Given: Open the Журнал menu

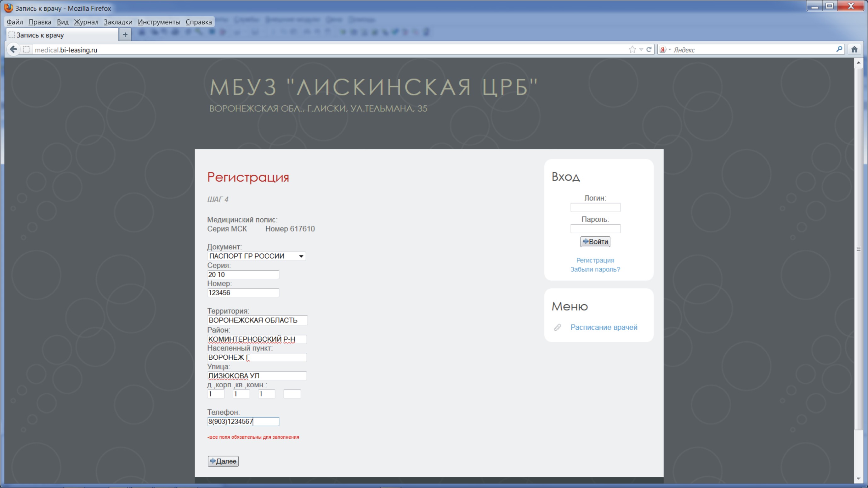Looking at the screenshot, I should pos(86,22).
